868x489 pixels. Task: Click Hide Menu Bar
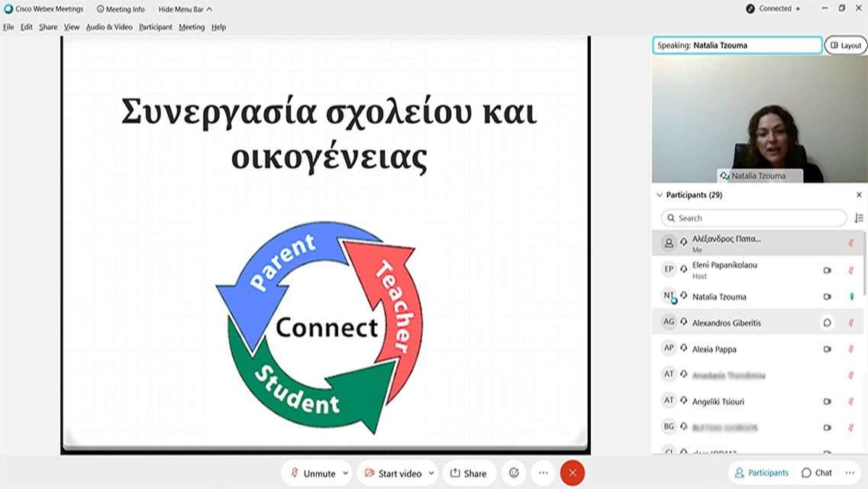pos(185,9)
